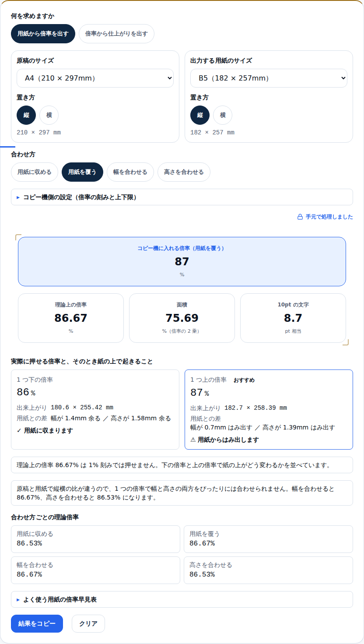Click the 用紙を覆う 86.67% theoretical cell

(268, 539)
